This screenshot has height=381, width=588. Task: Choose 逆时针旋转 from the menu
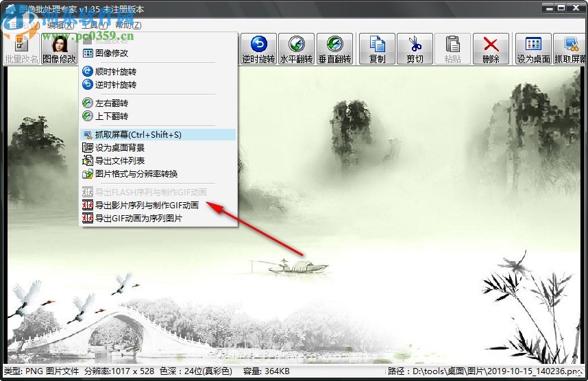(158, 85)
